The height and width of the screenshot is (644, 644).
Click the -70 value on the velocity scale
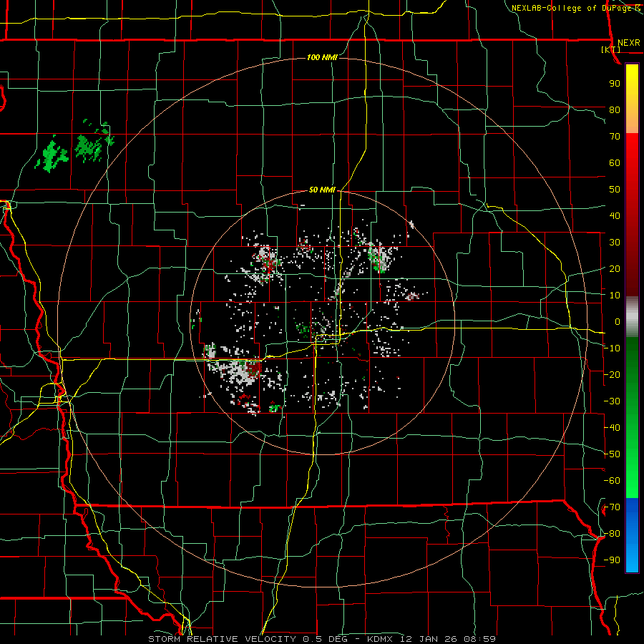612,507
